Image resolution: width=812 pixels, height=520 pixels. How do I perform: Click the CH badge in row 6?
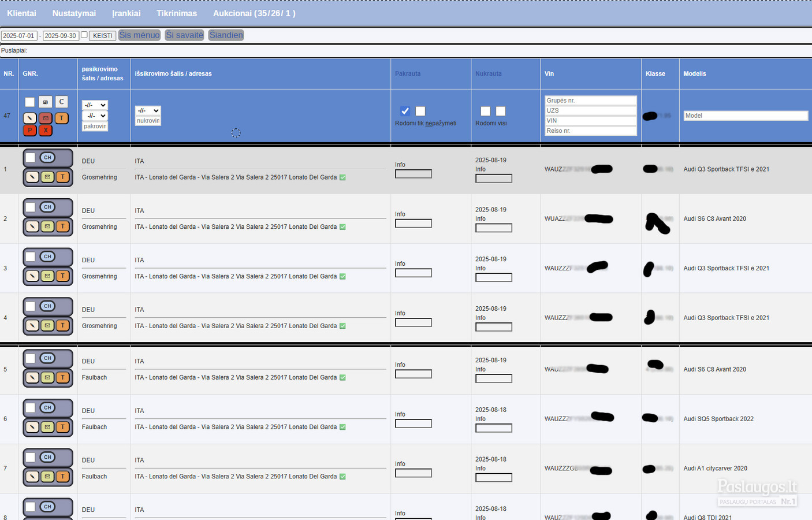[x=47, y=407]
